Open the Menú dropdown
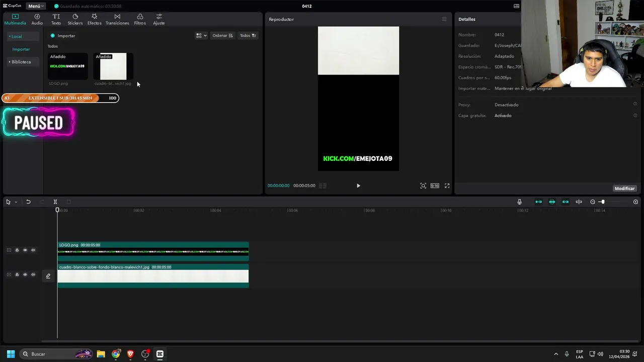644x362 pixels. (x=36, y=6)
